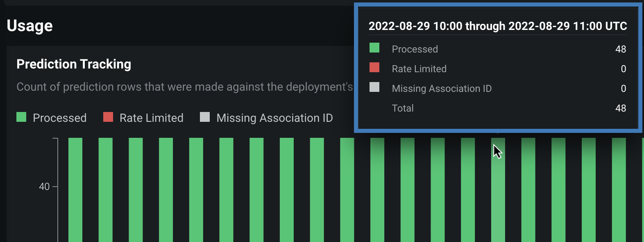Toggle the Missing Association ID legend label
644x242 pixels.
[274, 118]
